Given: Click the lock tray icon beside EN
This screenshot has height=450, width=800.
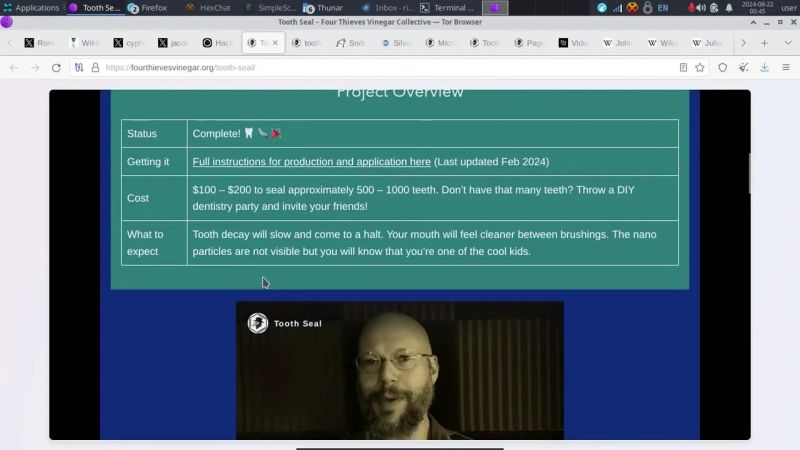Looking at the screenshot, I should (647, 8).
